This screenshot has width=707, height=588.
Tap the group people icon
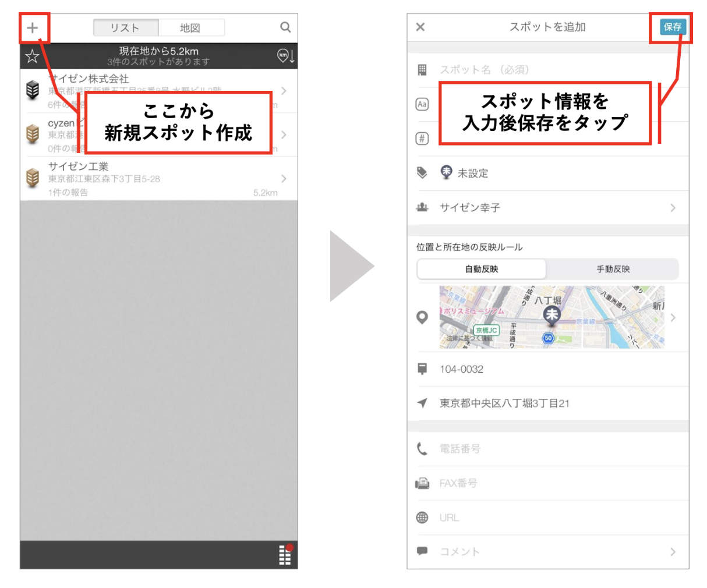click(x=422, y=207)
